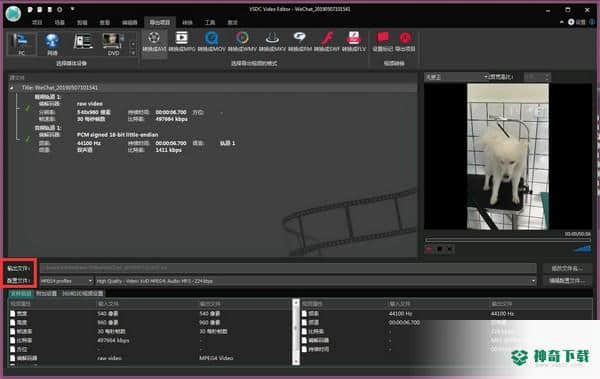Viewport: 600px width, 379px height.
Task: Choose the MPG export format
Action: click(x=182, y=42)
